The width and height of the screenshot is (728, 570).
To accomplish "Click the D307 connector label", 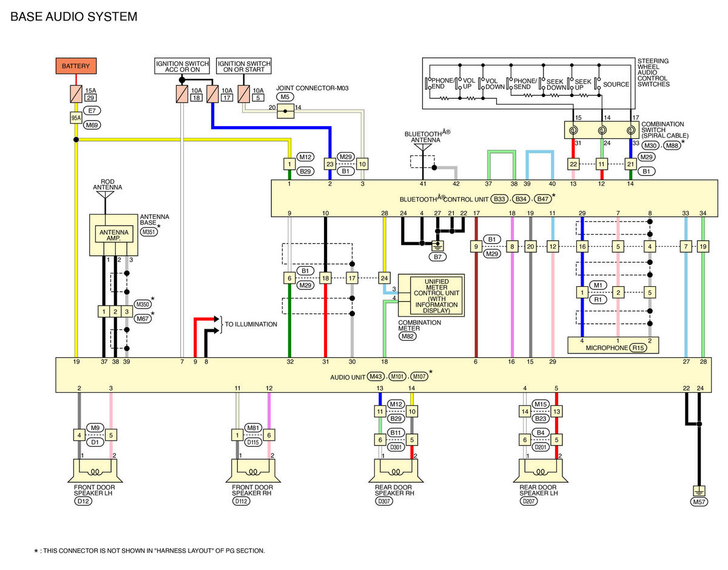I will 385,501.
